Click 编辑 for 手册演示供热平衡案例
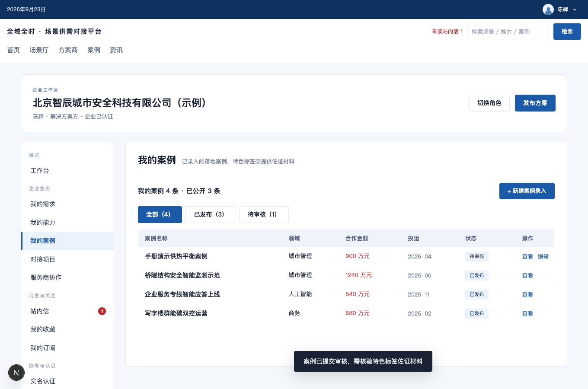The height and width of the screenshot is (389, 588). (x=543, y=257)
